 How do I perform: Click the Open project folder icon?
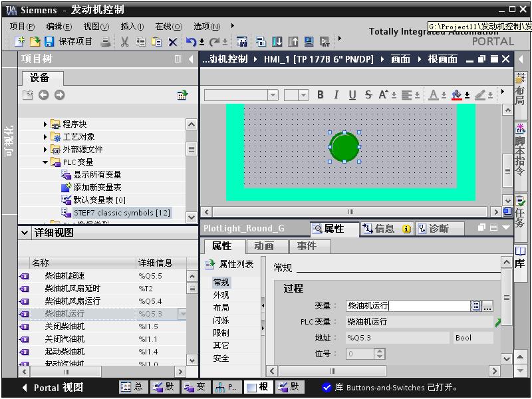point(35,42)
